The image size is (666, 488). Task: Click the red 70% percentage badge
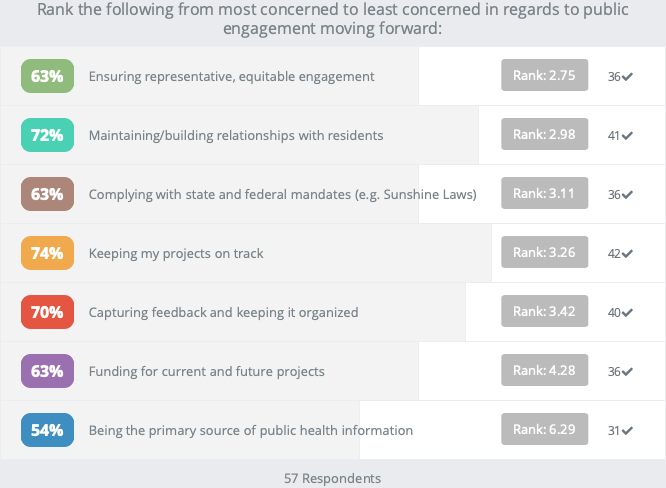tap(47, 312)
